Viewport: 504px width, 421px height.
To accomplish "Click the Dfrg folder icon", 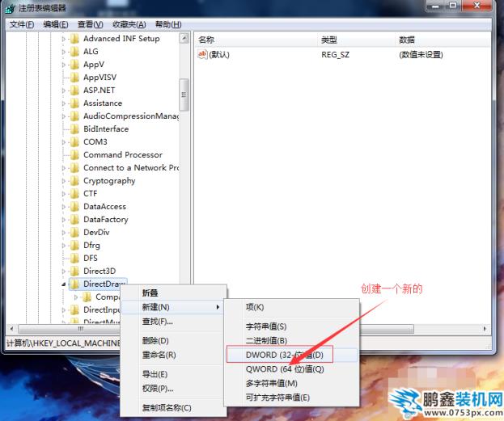I will pos(74,245).
